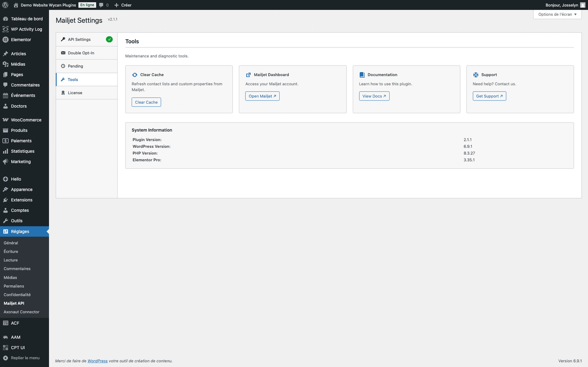Open the Doctors admin menu icon
Screen dimensions: 588x367
pyautogui.click(x=6, y=106)
